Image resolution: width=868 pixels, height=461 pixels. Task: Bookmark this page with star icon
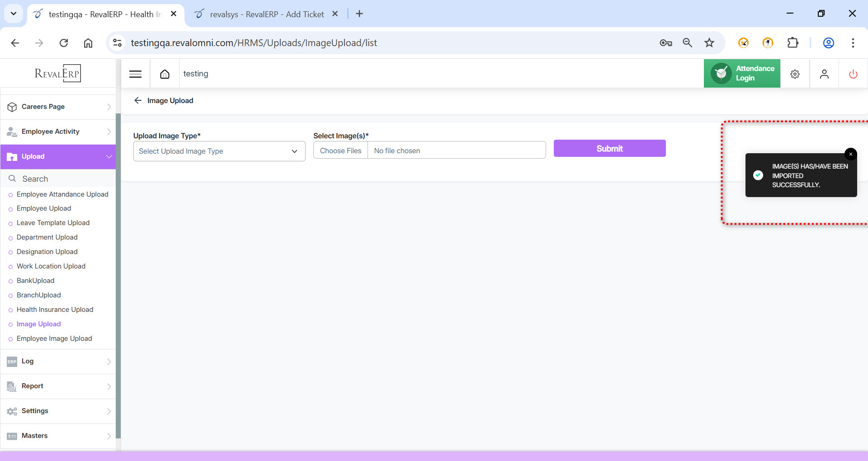tap(709, 43)
